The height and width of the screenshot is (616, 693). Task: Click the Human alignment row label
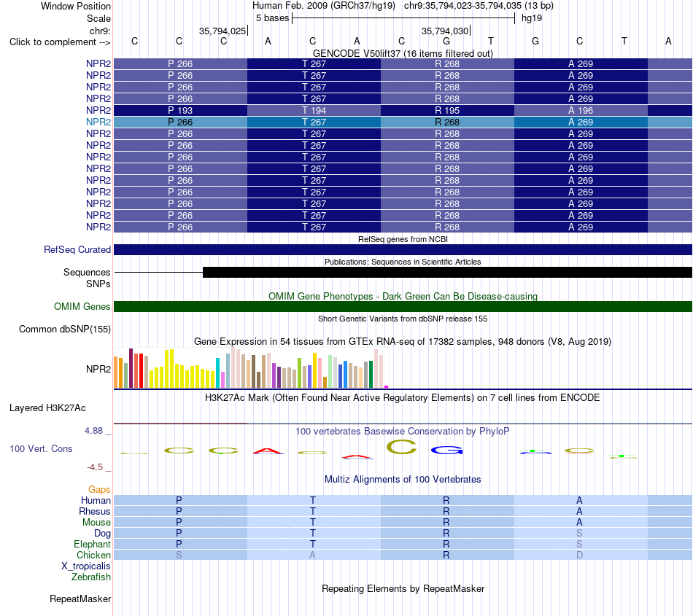pos(96,500)
